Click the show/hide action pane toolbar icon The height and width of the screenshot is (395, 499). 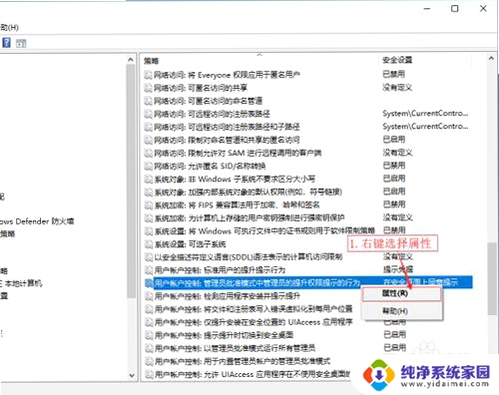[21, 43]
